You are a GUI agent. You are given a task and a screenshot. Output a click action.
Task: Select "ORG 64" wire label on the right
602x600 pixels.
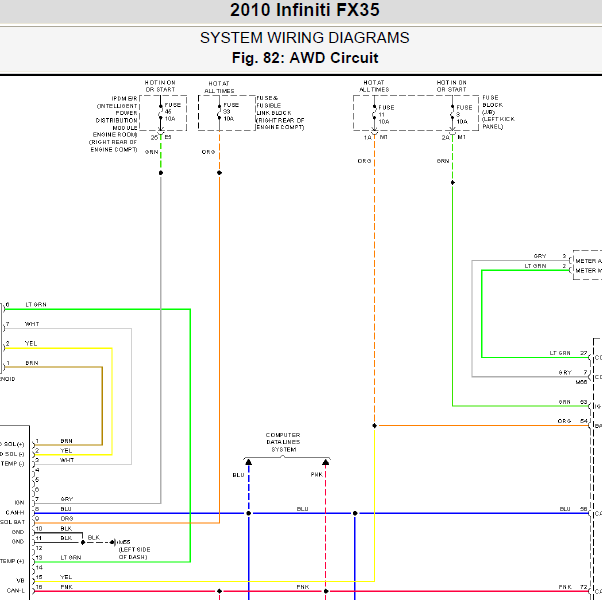573,421
